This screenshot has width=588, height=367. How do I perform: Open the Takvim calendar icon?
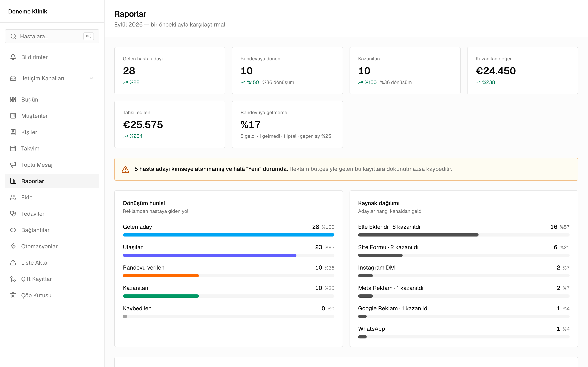coord(13,148)
